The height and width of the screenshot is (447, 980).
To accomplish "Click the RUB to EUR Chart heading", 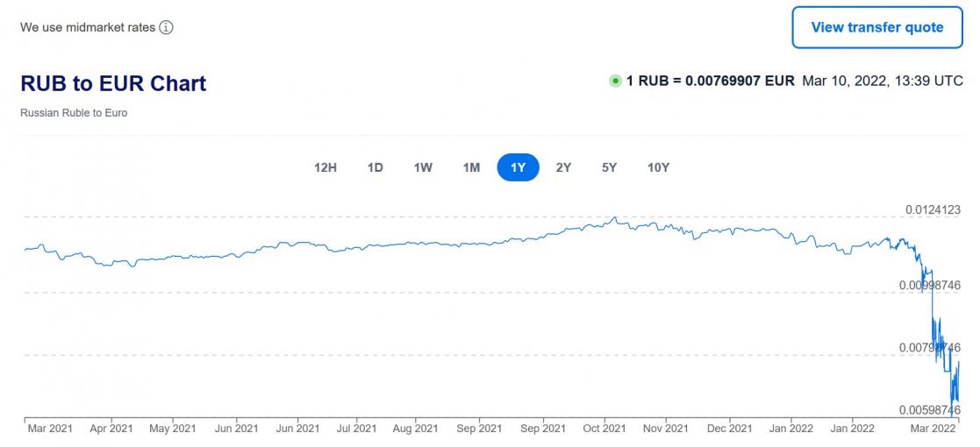I will pyautogui.click(x=113, y=83).
